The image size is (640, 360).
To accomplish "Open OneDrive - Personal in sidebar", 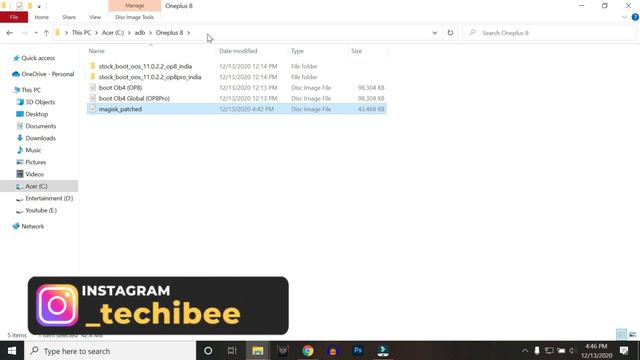I will click(47, 74).
